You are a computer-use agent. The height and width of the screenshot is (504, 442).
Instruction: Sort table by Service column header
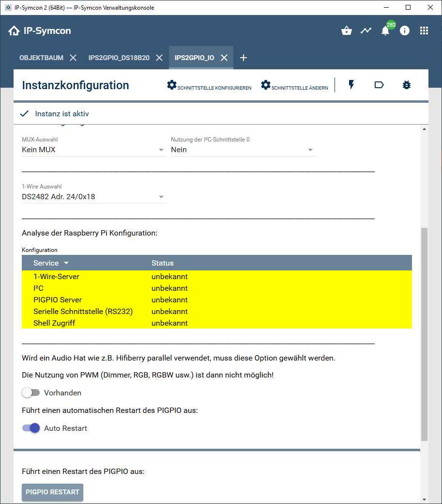pos(46,263)
